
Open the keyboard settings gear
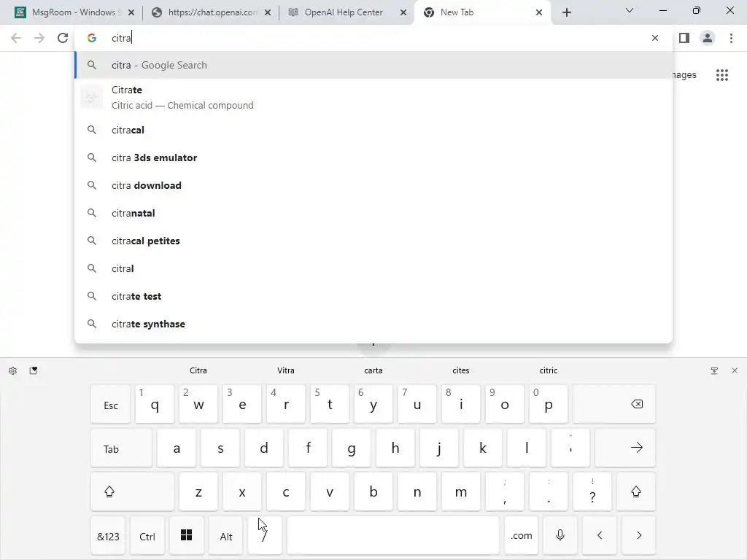13,370
